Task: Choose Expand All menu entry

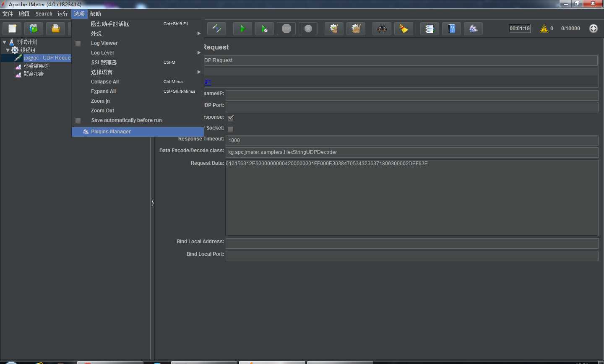Action: [138, 91]
